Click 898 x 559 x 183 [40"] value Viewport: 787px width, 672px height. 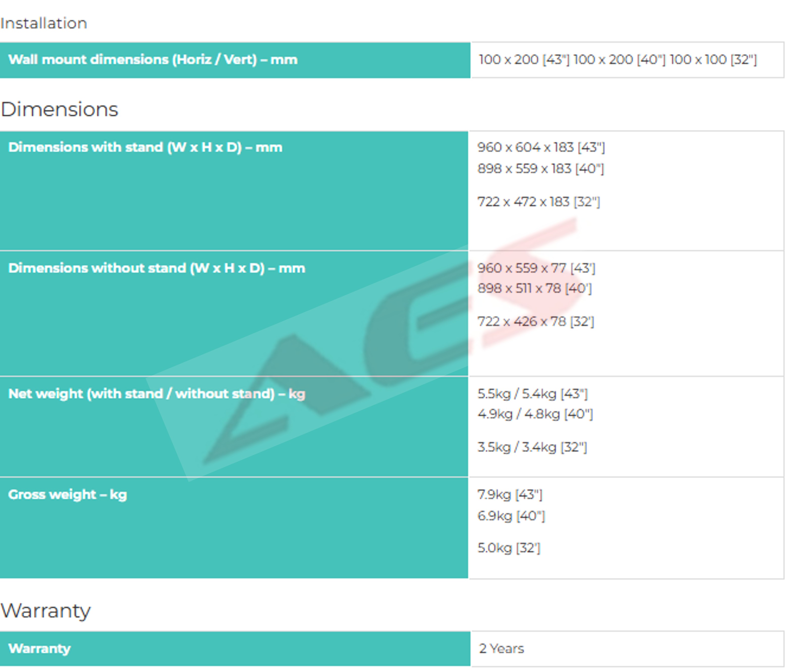540,169
